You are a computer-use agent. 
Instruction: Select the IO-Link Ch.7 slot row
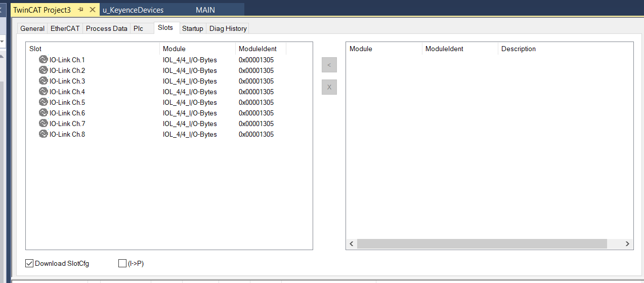[157, 124]
